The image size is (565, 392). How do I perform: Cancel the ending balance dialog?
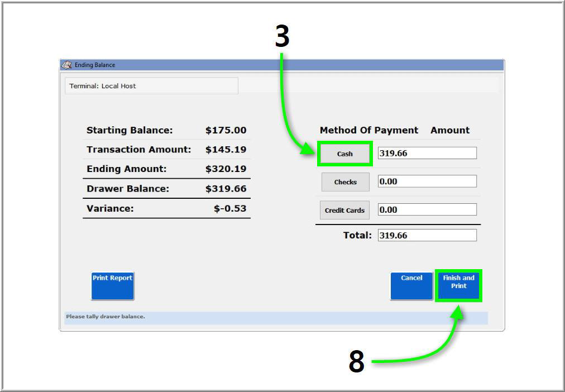pos(411,285)
